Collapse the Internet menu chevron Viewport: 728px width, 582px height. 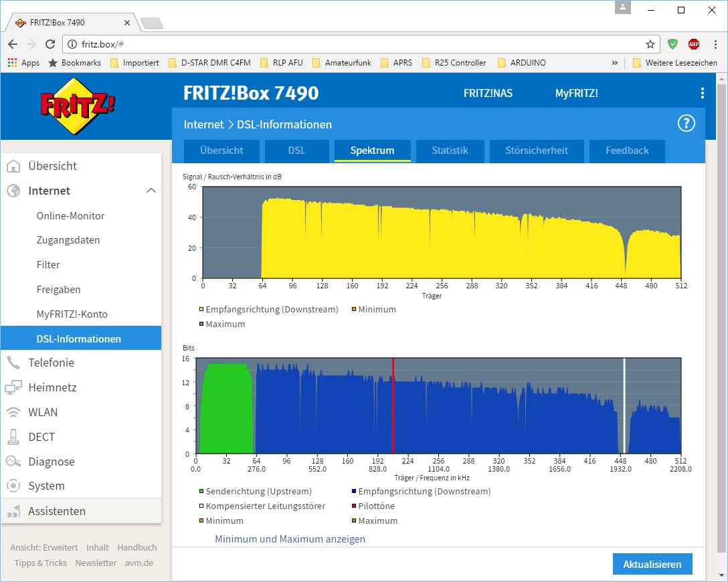[x=151, y=191]
